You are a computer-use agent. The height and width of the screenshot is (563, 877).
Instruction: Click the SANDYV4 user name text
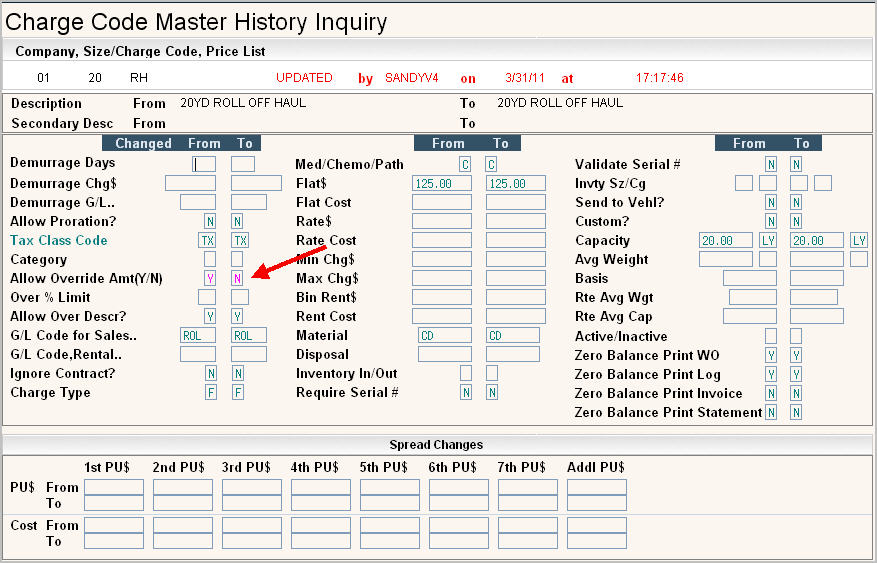(412, 78)
